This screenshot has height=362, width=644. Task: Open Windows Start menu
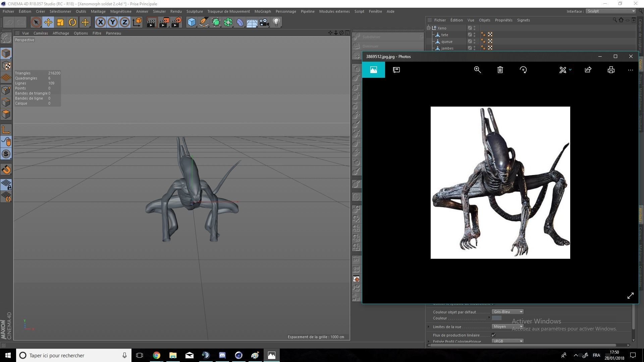click(x=8, y=355)
